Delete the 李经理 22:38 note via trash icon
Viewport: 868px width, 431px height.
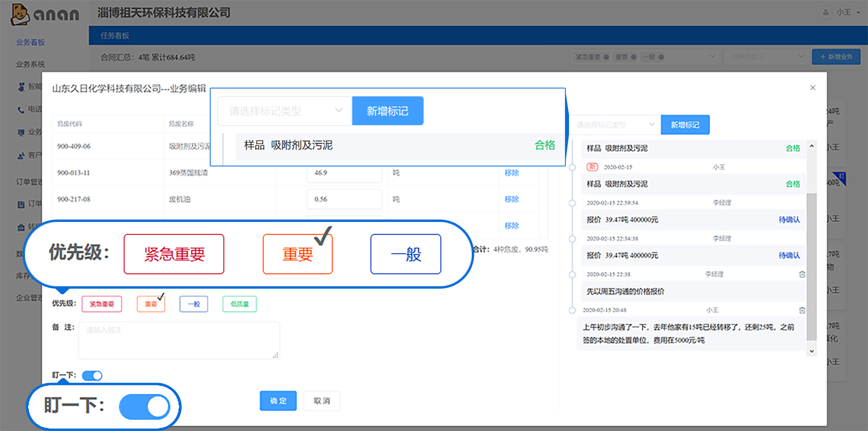(802, 274)
